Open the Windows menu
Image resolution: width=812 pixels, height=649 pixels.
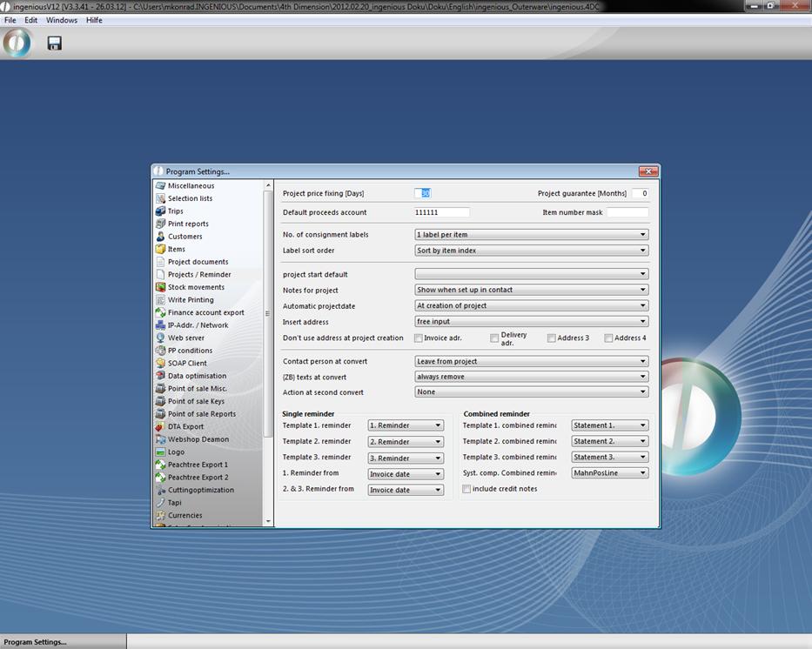click(61, 20)
